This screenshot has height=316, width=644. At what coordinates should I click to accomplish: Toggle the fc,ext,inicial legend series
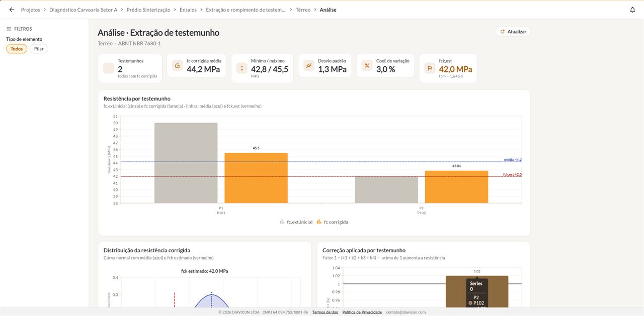pos(296,222)
